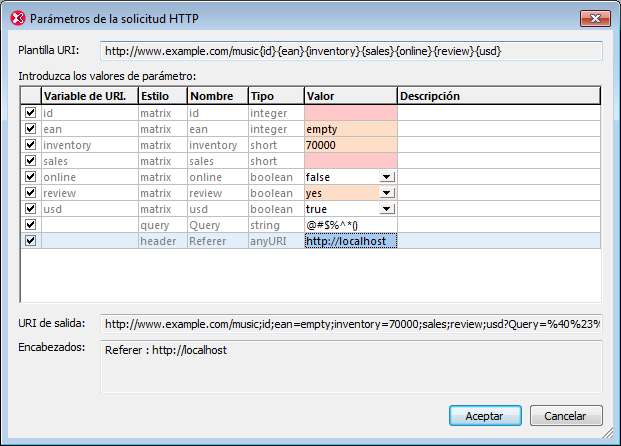Screen dimensions: 621x446
Task: Expand the review value dropdown
Action: [x=387, y=193]
